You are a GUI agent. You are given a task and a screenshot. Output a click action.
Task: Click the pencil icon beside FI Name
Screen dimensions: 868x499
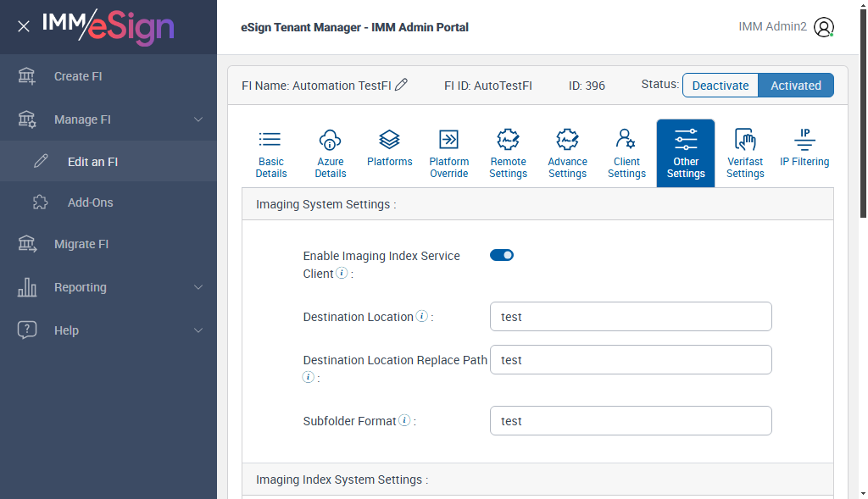(x=402, y=85)
